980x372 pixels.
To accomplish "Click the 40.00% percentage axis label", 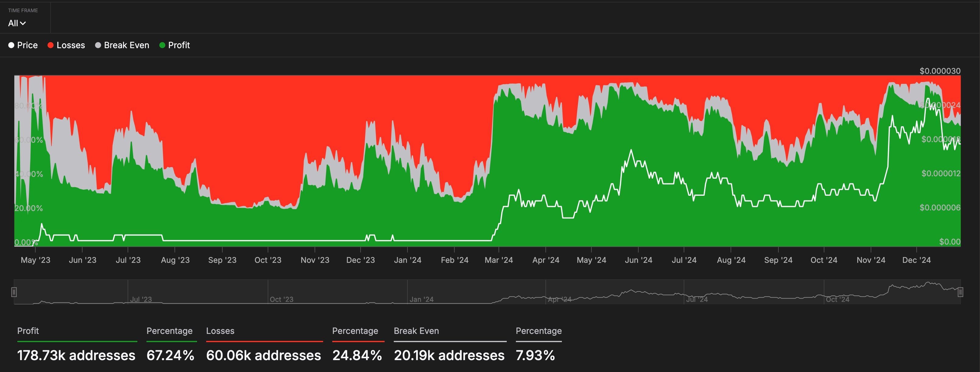I will point(29,174).
